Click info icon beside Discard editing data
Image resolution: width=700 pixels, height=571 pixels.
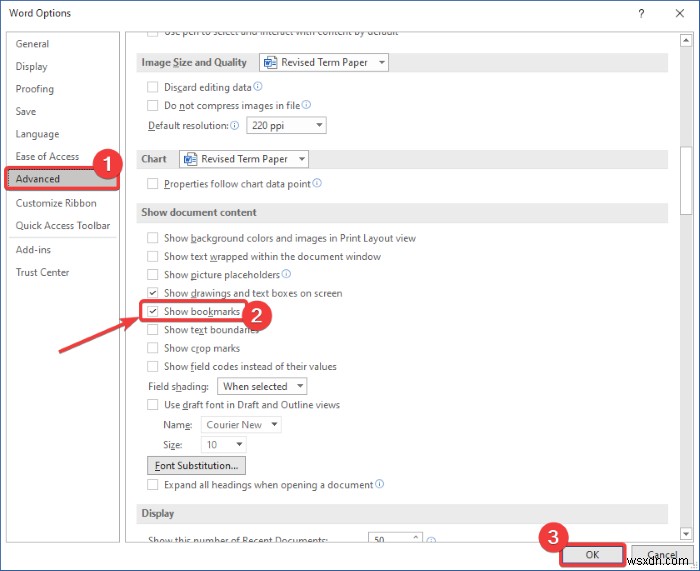(x=258, y=86)
